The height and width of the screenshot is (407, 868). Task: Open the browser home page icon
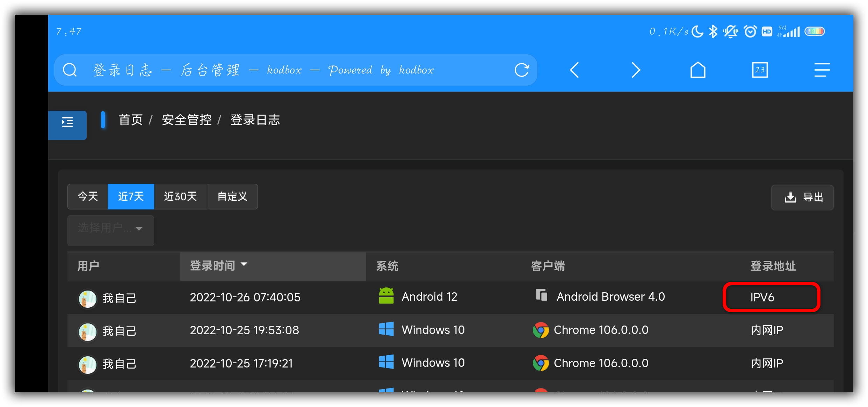[698, 70]
